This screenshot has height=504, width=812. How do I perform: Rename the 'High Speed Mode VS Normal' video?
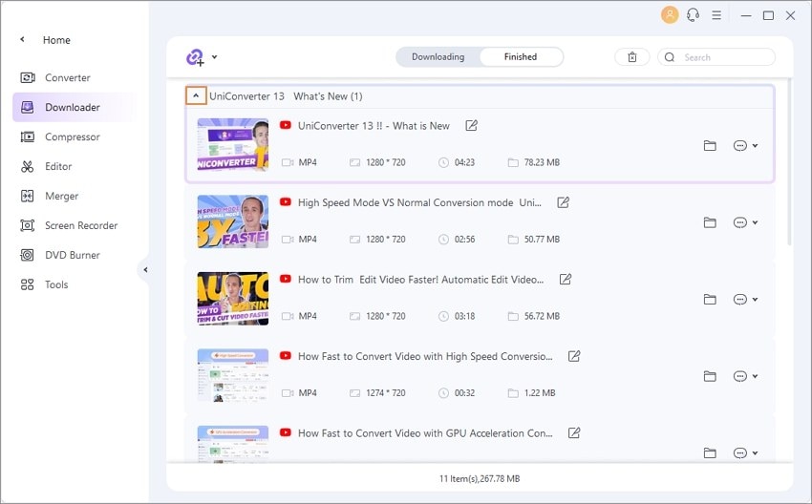point(563,202)
